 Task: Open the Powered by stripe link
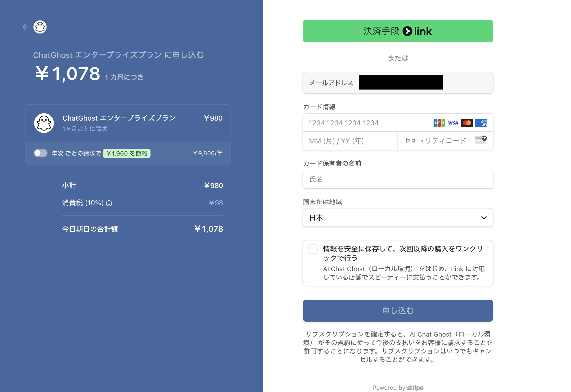click(x=398, y=388)
